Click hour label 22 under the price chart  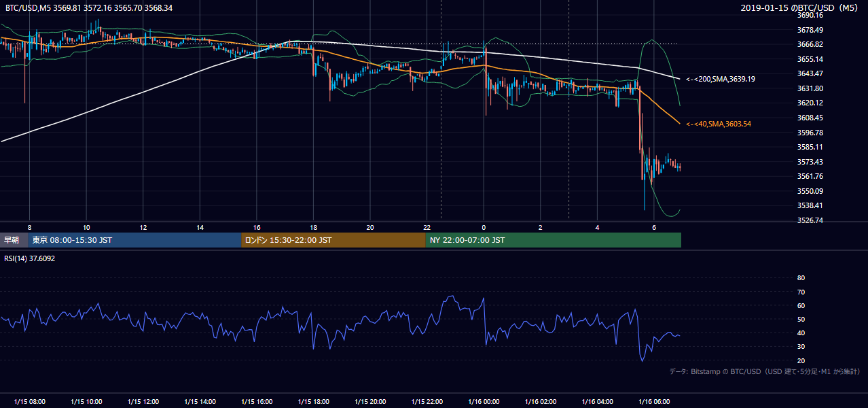tap(427, 227)
